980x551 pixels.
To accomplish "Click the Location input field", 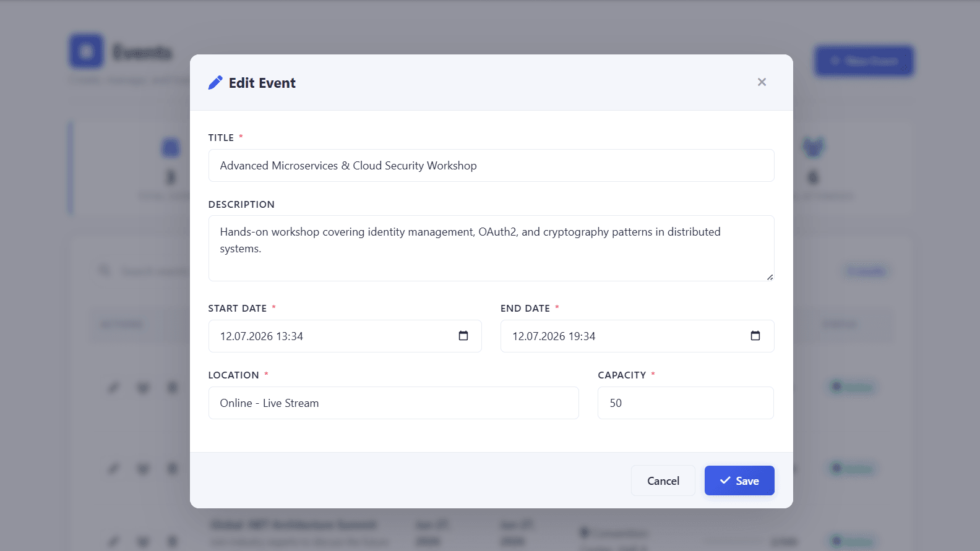I will click(393, 403).
